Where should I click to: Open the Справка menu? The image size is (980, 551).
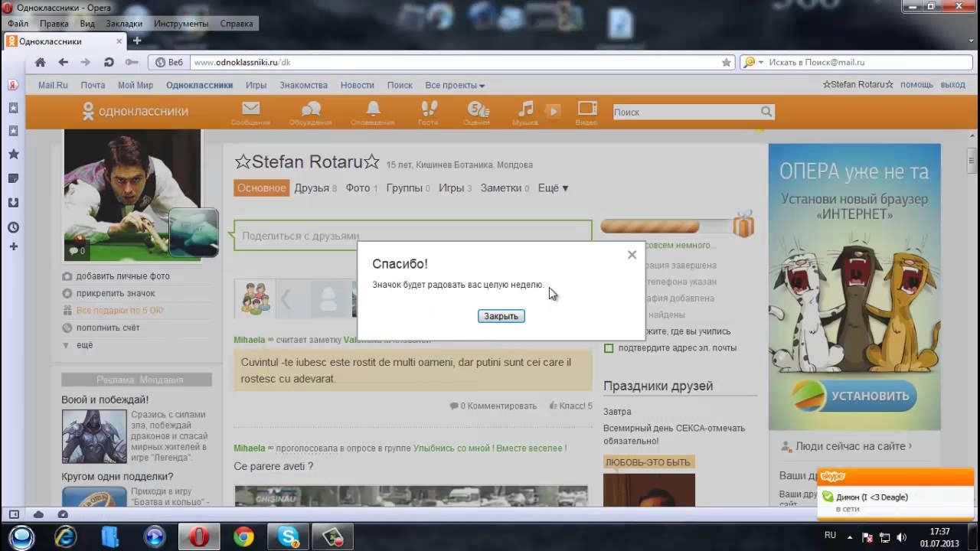(x=237, y=24)
